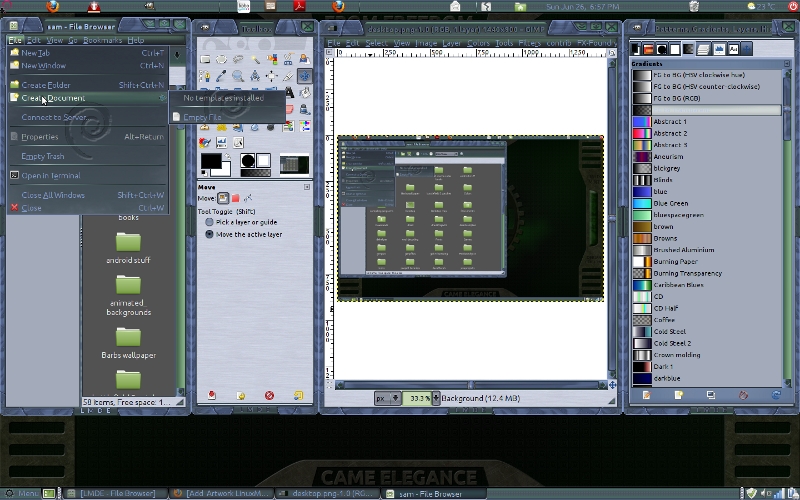This screenshot has width=800, height=500.
Task: Click Open in Terminal menu entry
Action: coord(88,176)
